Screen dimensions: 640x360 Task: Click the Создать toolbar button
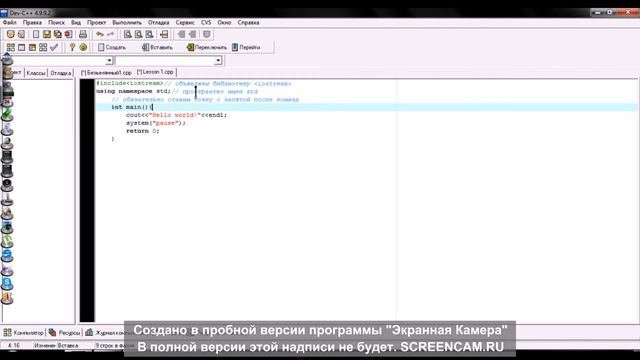tap(112, 47)
